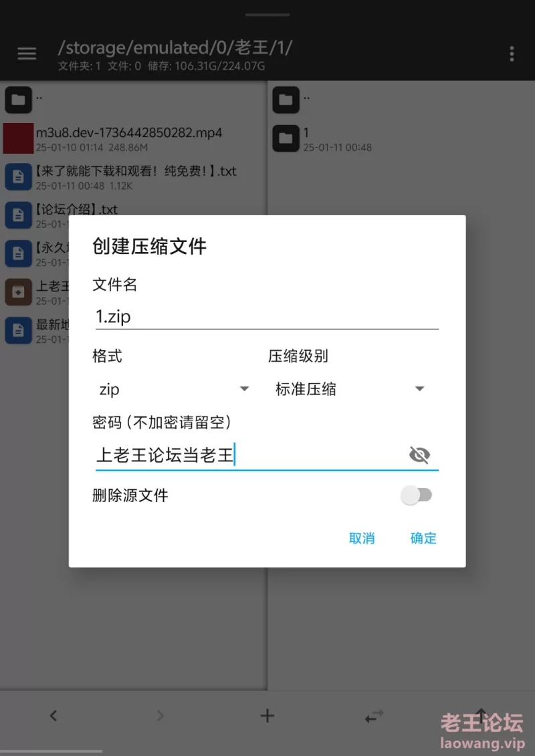Select m3u8.dev-1736442850282.mp4 video thumbnail
Image resolution: width=535 pixels, height=756 pixels.
click(18, 138)
